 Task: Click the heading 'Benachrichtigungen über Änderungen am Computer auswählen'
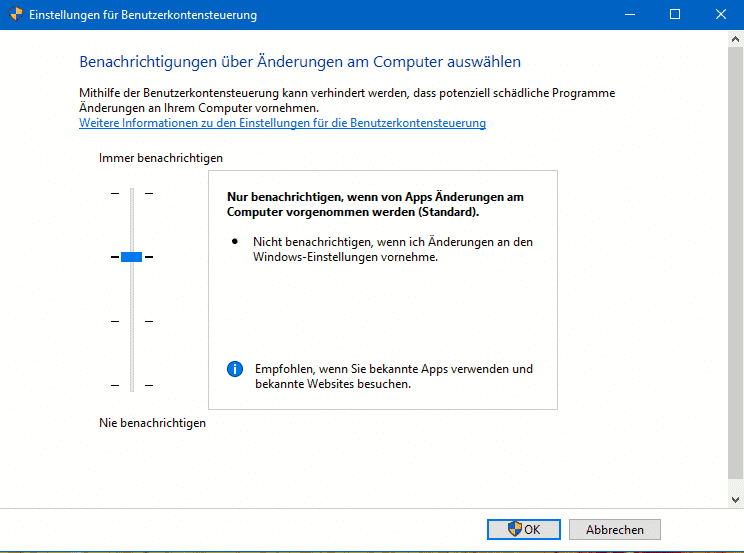coord(300,62)
